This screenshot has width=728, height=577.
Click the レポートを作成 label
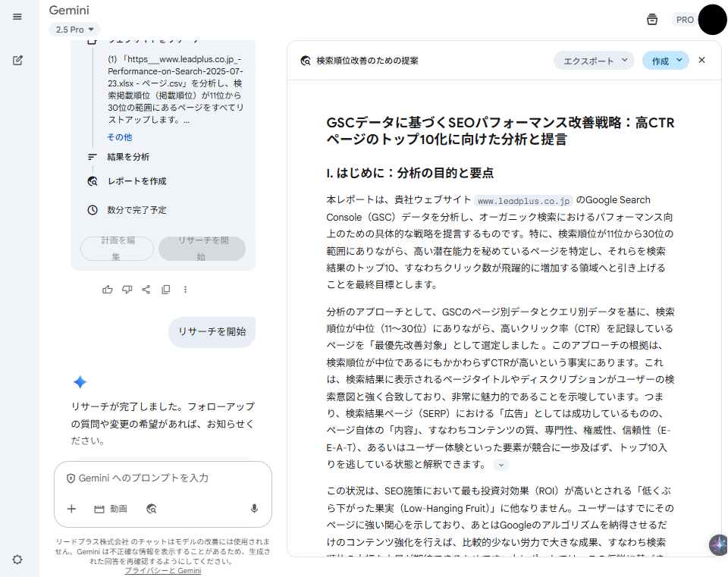point(137,181)
